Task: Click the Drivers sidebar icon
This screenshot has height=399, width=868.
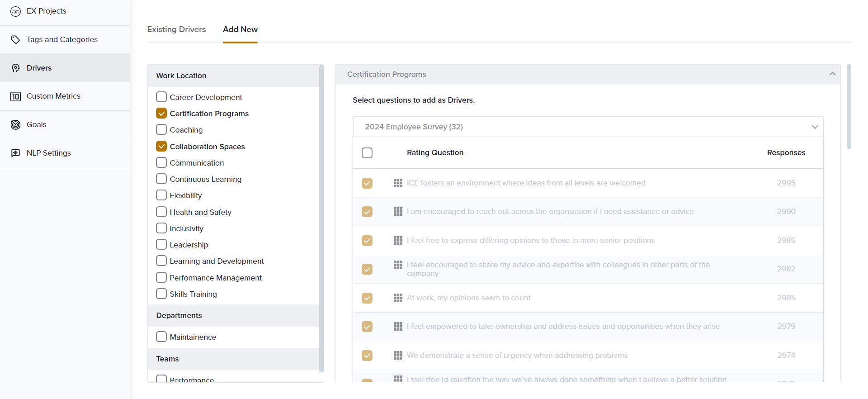Action: pyautogui.click(x=15, y=68)
